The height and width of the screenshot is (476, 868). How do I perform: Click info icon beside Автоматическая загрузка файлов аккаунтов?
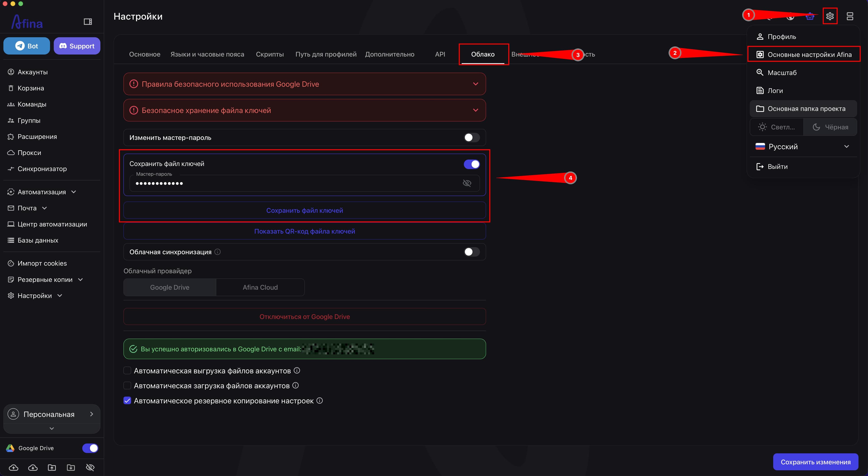pyautogui.click(x=295, y=385)
